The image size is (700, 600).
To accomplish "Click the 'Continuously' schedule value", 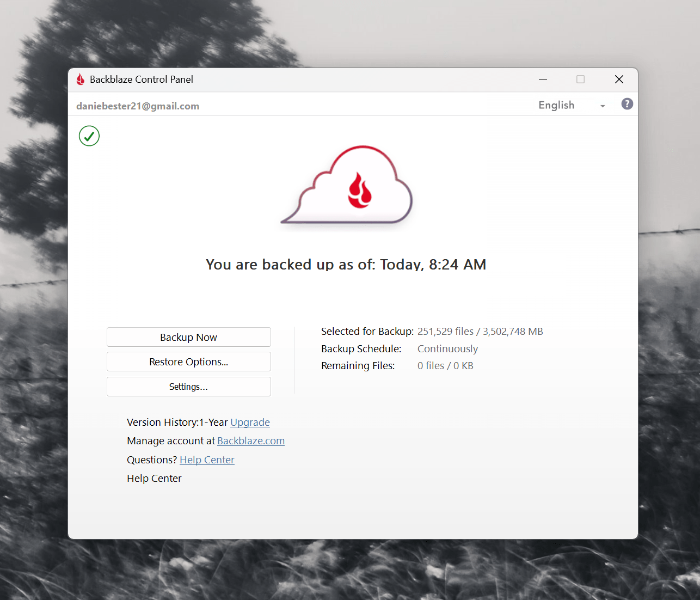I will pos(447,349).
